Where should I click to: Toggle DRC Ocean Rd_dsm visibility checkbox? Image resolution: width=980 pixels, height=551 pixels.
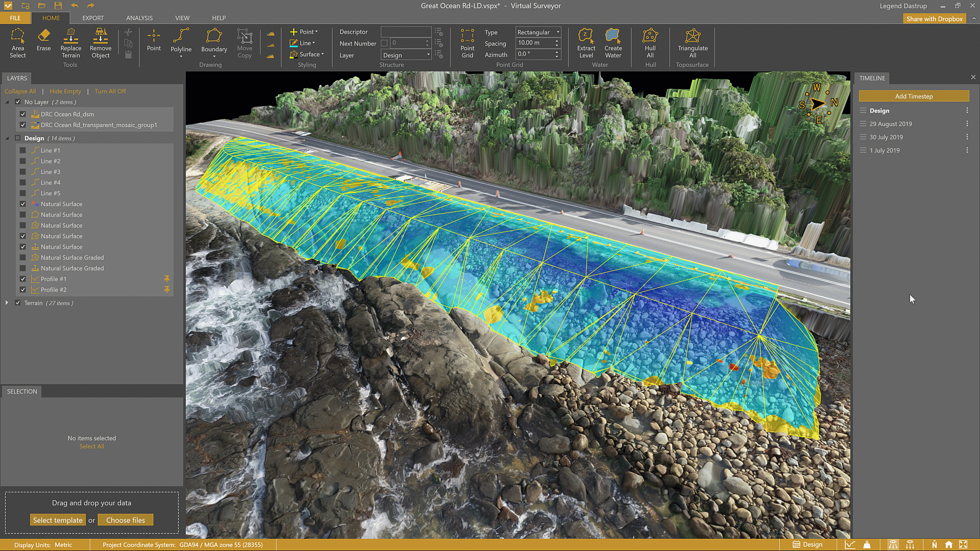tap(23, 114)
